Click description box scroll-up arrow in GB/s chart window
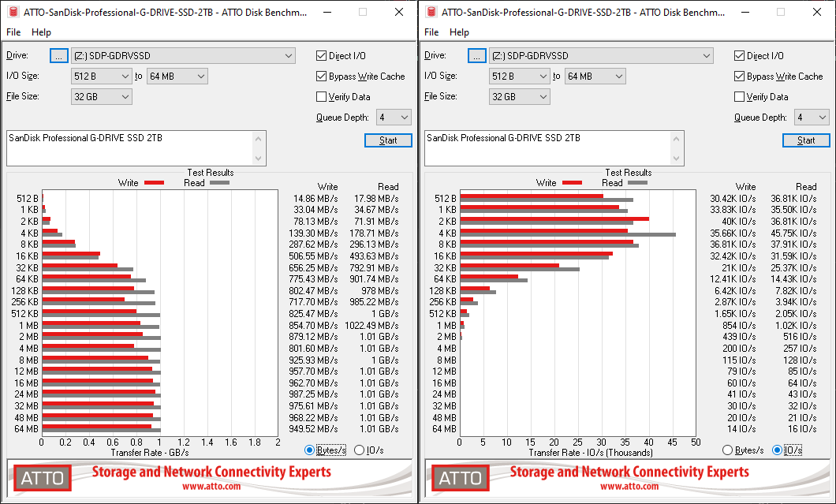This screenshot has height=504, width=836. [259, 139]
